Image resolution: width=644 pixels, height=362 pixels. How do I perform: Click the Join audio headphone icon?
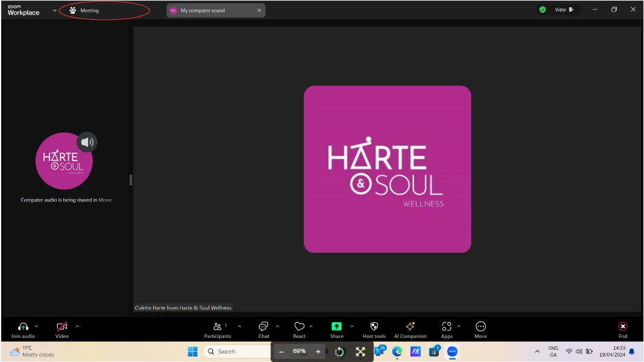tap(23, 326)
